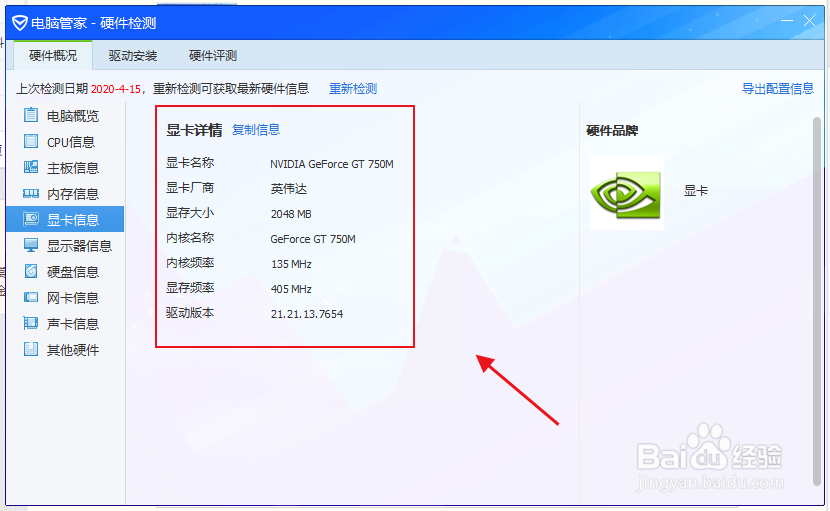830x511 pixels.
Task: Open the 其他硬件 sidebar entry
Action: (x=65, y=349)
